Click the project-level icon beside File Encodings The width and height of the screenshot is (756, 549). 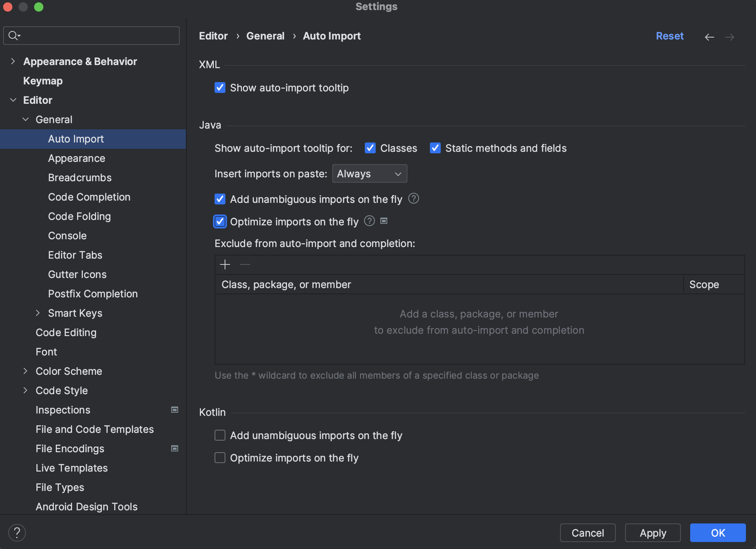(175, 448)
